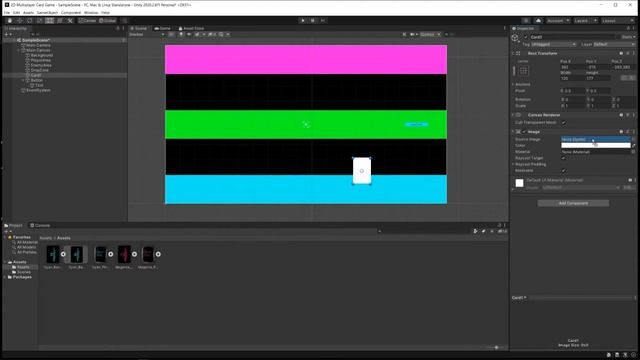The width and height of the screenshot is (640, 360).
Task: Adjust the Project thumbnail size slider
Action: [x=496, y=347]
